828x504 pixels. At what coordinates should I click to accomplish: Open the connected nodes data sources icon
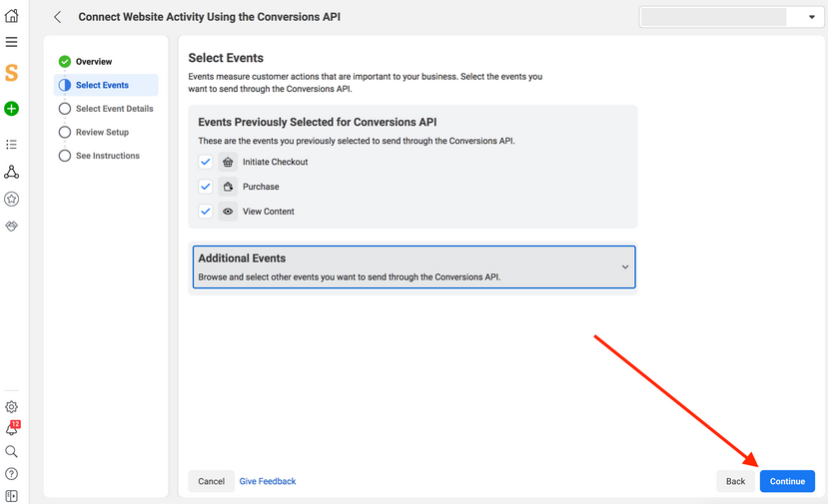(12, 172)
